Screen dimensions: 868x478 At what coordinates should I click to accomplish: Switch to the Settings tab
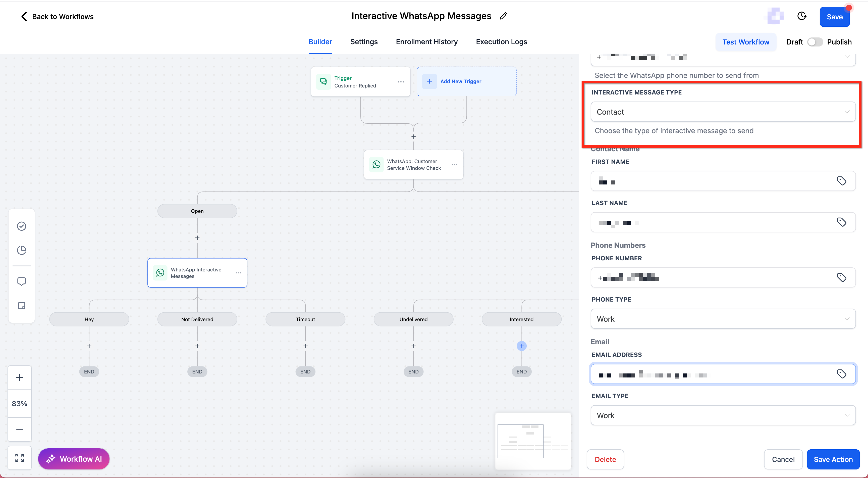click(x=364, y=42)
